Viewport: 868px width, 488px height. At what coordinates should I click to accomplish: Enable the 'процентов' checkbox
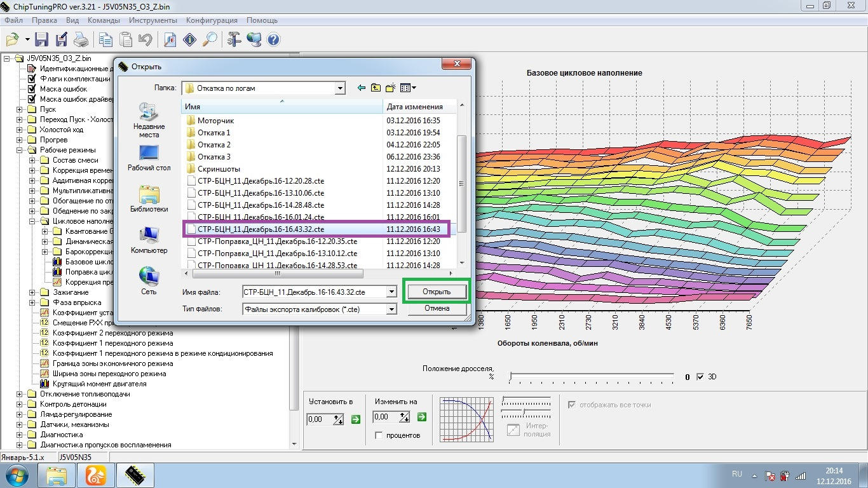(x=379, y=435)
